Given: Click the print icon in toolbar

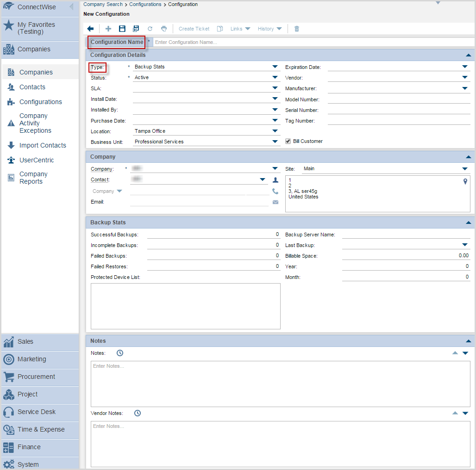Looking at the screenshot, I should click(x=163, y=29).
